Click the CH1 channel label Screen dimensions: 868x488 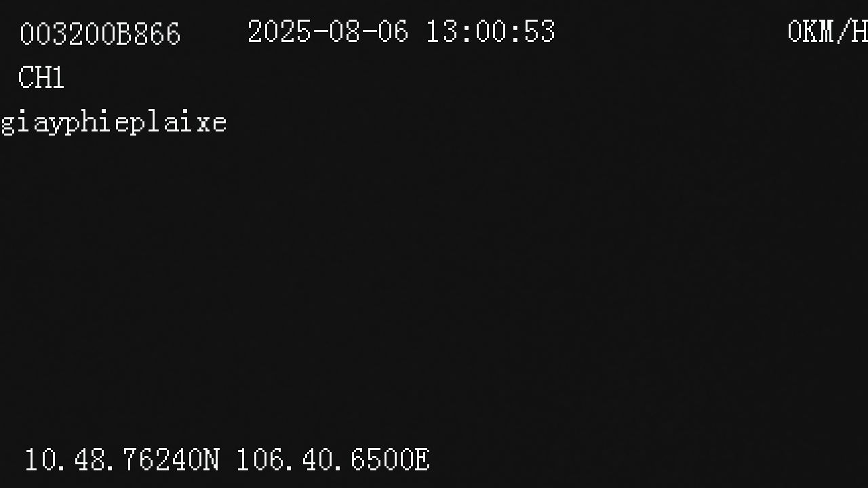point(41,78)
